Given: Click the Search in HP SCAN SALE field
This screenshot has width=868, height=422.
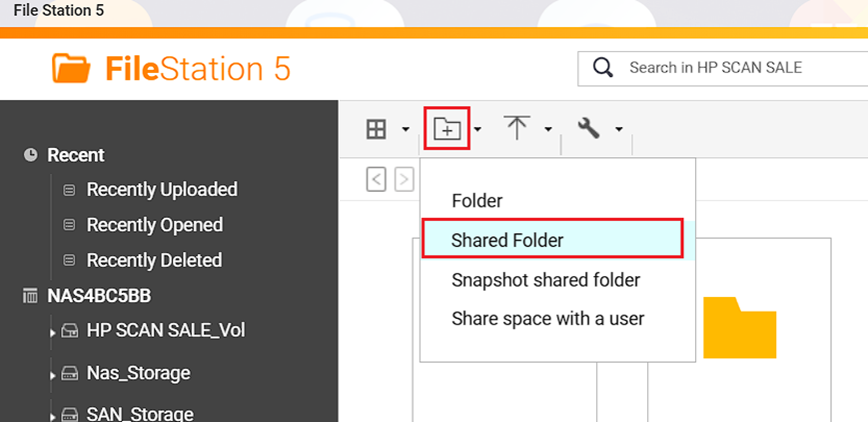Looking at the screenshot, I should [739, 68].
